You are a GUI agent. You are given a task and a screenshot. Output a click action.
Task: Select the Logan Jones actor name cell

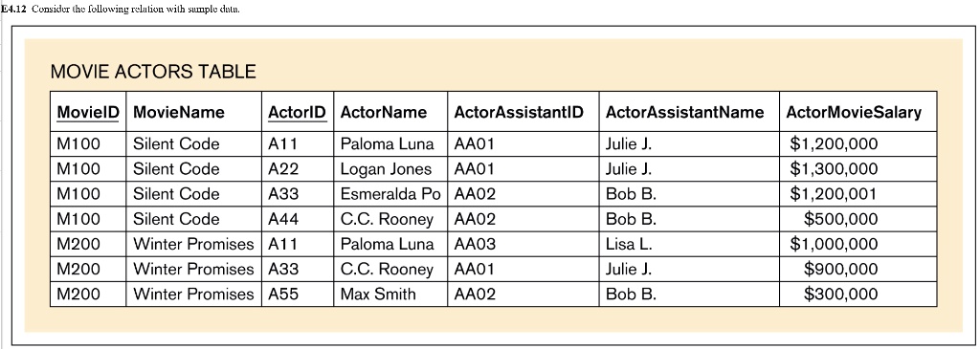tap(390, 169)
